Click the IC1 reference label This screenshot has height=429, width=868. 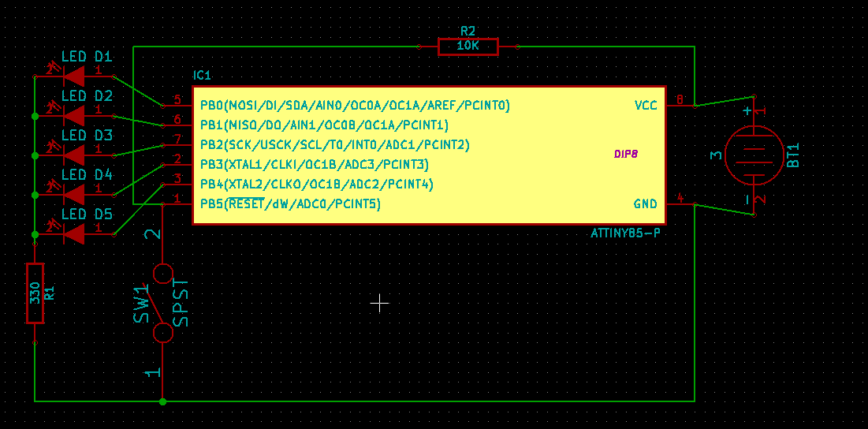[x=202, y=75]
